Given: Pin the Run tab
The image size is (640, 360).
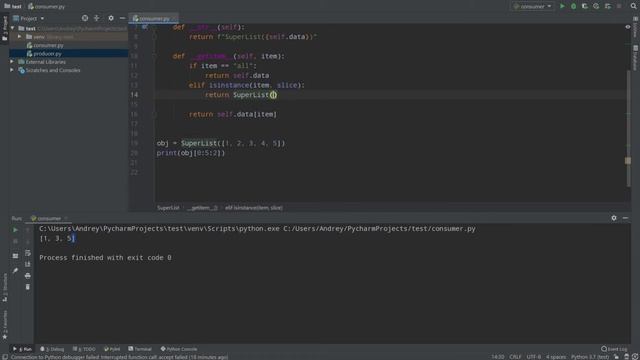Looking at the screenshot, I should pos(15,270).
